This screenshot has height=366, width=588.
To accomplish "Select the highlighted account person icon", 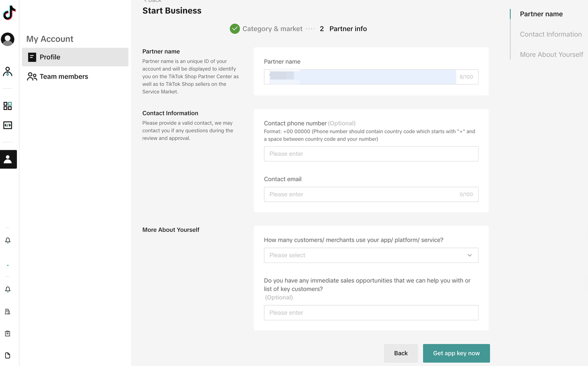I will (x=8, y=159).
